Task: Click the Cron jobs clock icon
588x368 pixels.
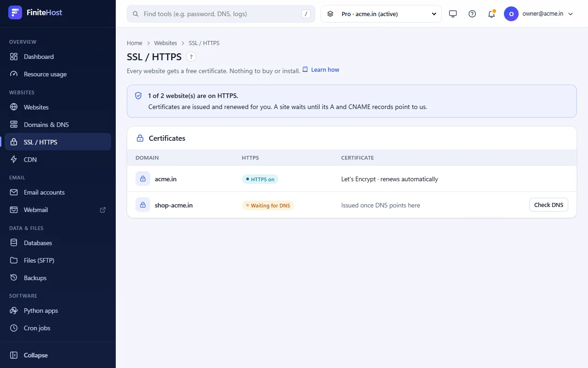Action: [14, 328]
